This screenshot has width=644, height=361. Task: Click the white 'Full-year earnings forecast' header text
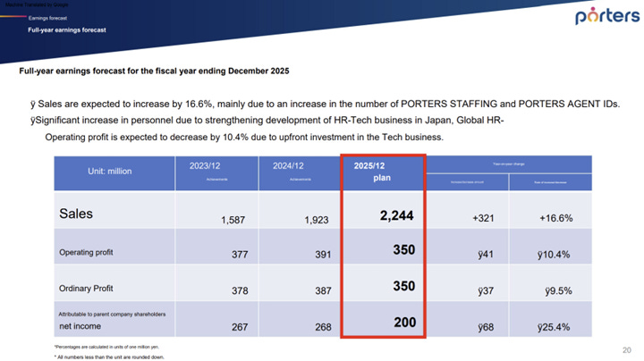coord(67,30)
